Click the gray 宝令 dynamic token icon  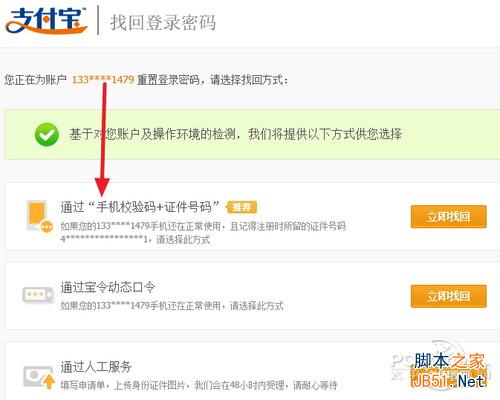pos(38,295)
